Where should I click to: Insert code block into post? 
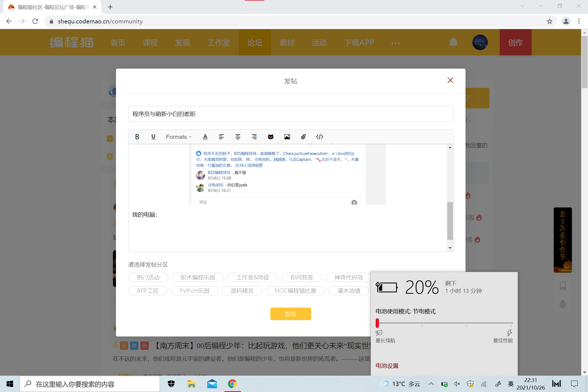(320, 137)
